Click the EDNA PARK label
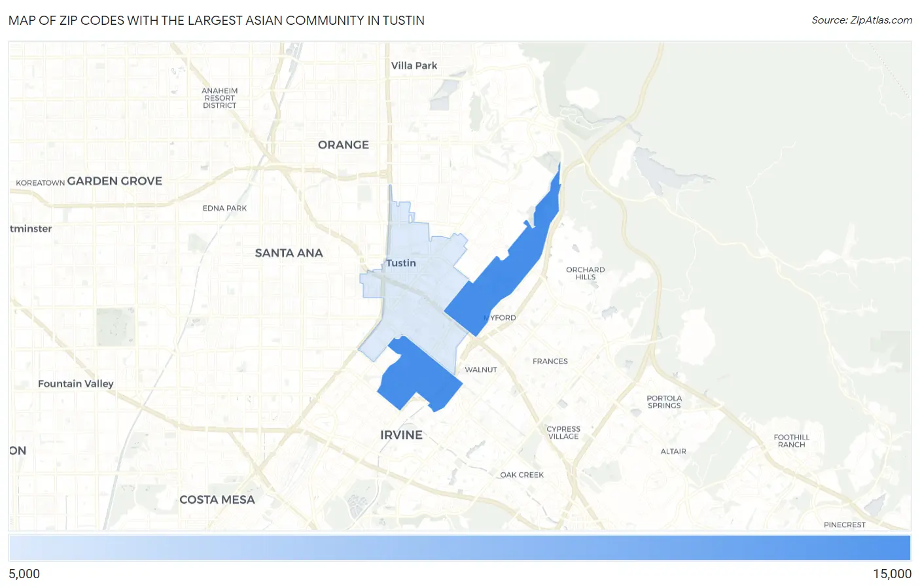The image size is (920, 588). pos(224,209)
